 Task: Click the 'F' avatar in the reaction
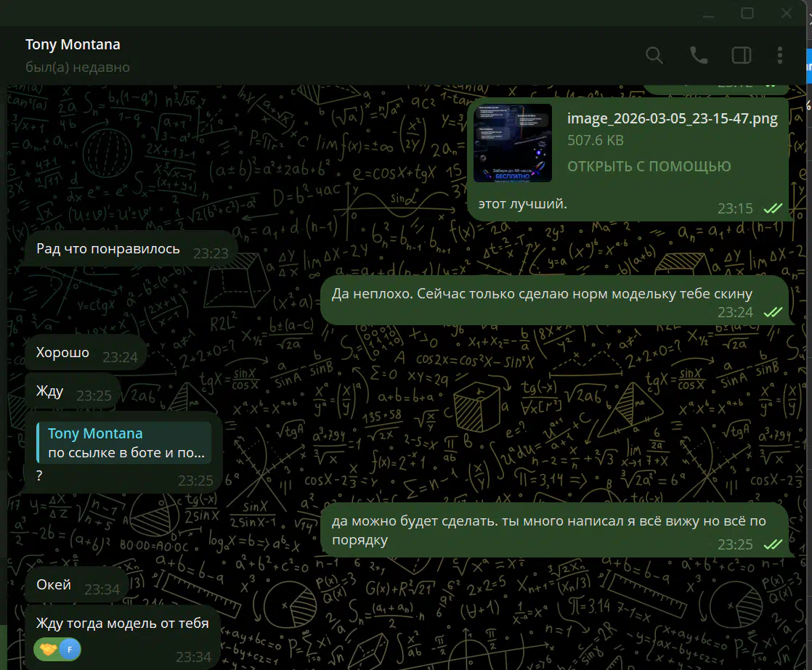[70, 649]
